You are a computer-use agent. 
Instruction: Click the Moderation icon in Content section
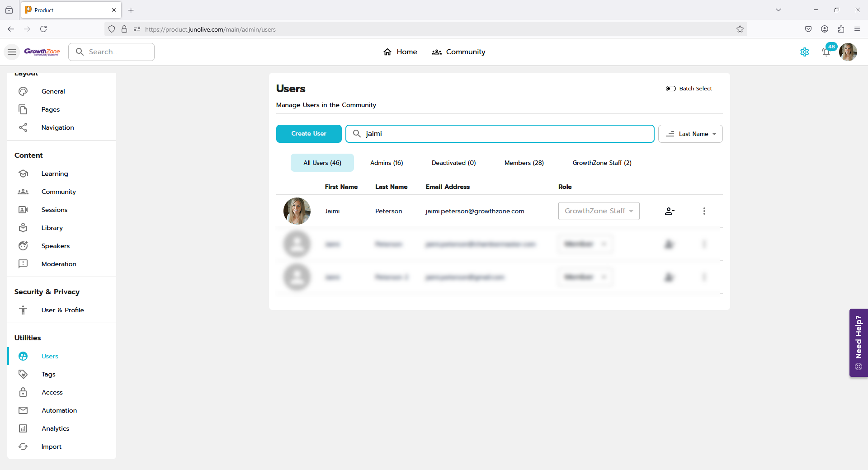23,264
